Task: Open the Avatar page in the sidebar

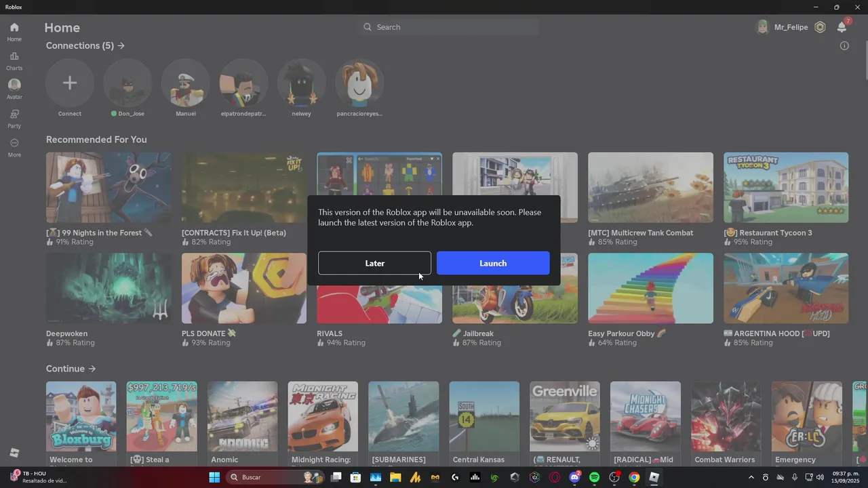Action: tap(14, 89)
